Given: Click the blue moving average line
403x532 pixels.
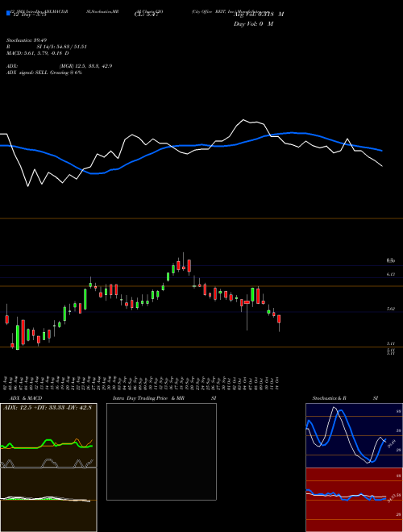Looking at the screenshot, I should pos(190,146).
